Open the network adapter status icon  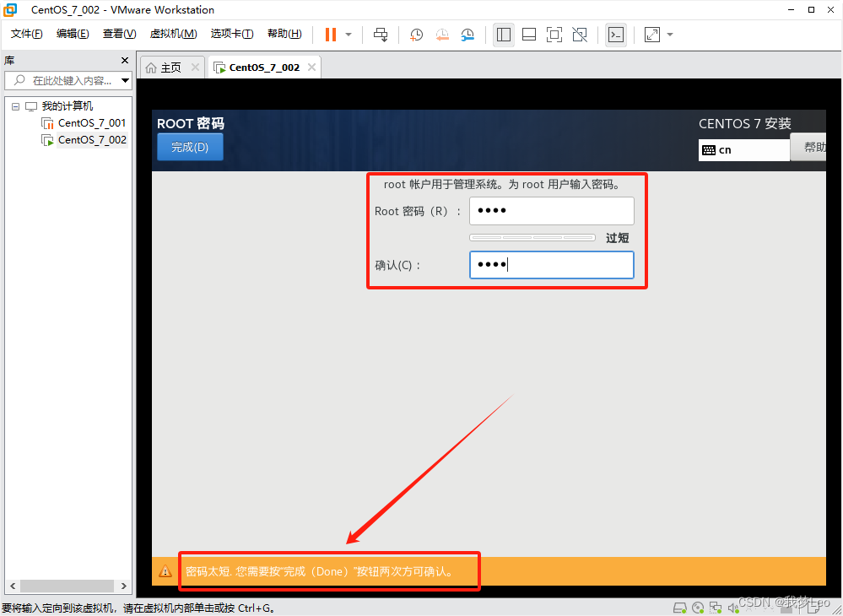click(x=716, y=608)
